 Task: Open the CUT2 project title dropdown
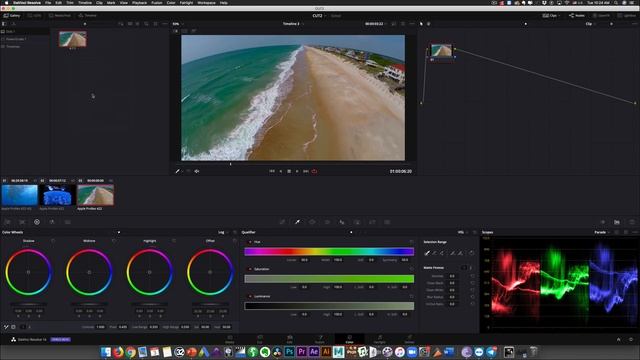pyautogui.click(x=319, y=16)
